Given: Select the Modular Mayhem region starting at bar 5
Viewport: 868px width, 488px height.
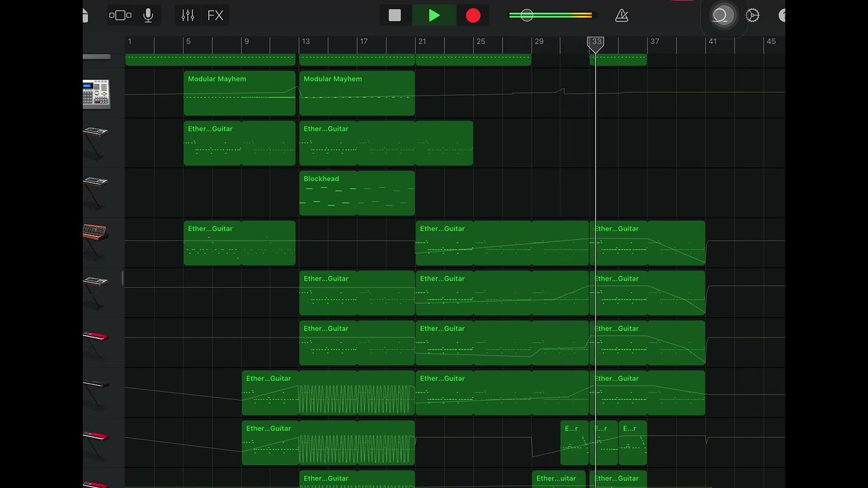Looking at the screenshot, I should [x=239, y=93].
